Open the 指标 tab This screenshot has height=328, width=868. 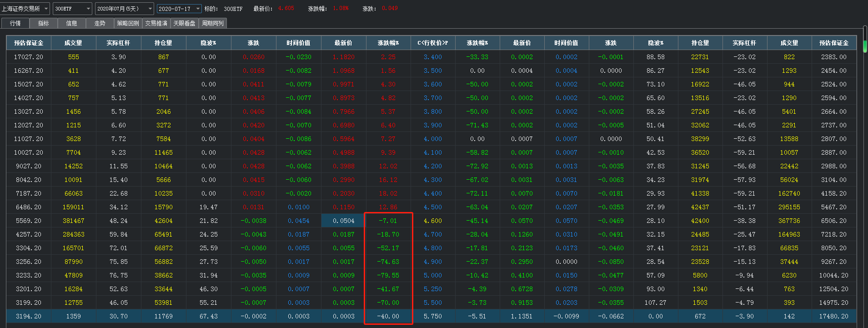click(x=44, y=23)
